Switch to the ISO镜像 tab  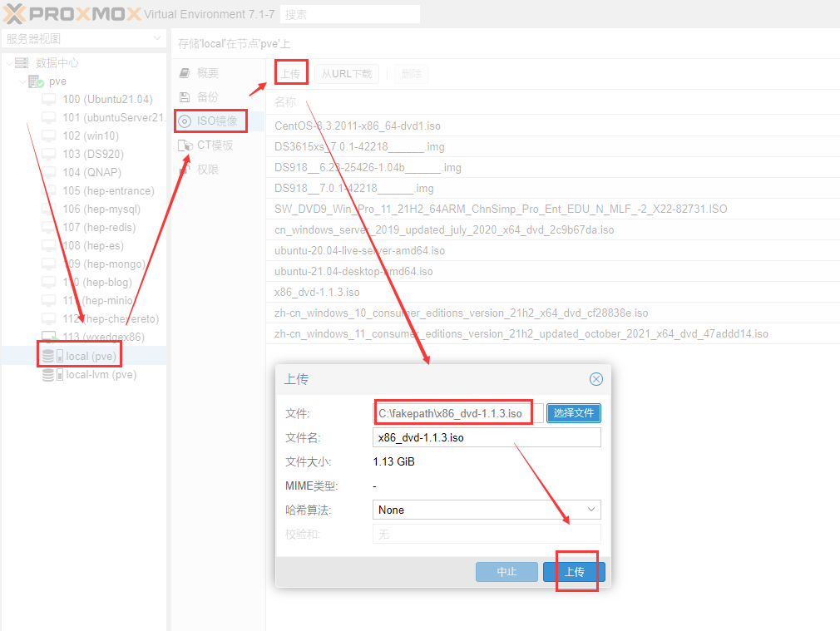click(210, 121)
